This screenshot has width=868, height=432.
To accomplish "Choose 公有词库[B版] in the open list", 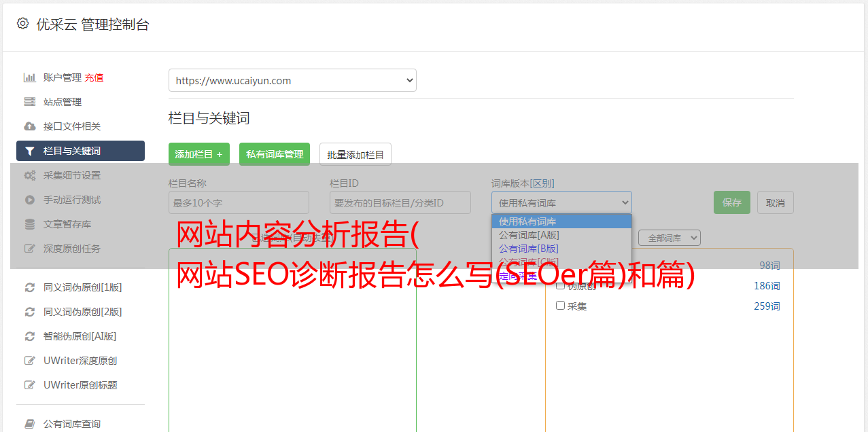I will pos(561,249).
